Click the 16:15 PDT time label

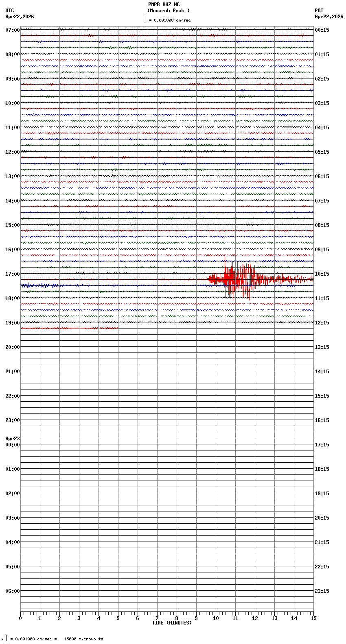pyautogui.click(x=322, y=420)
